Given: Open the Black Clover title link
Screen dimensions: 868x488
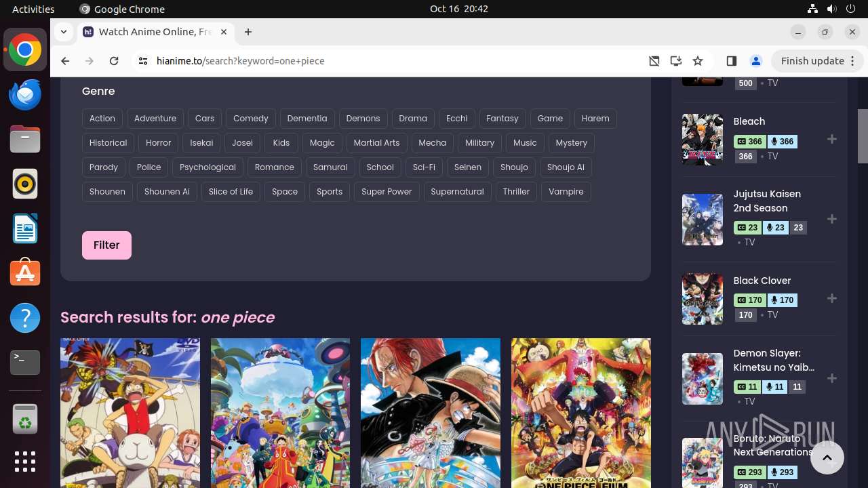Looking at the screenshot, I should pos(762,281).
